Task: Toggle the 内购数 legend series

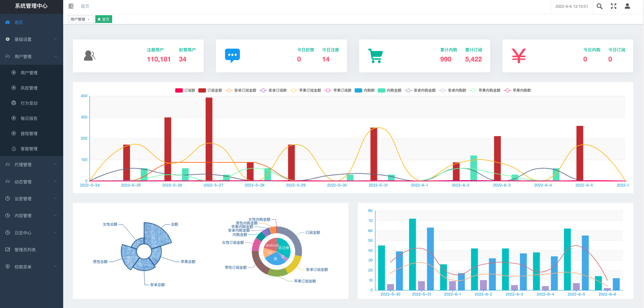Action: [365, 91]
